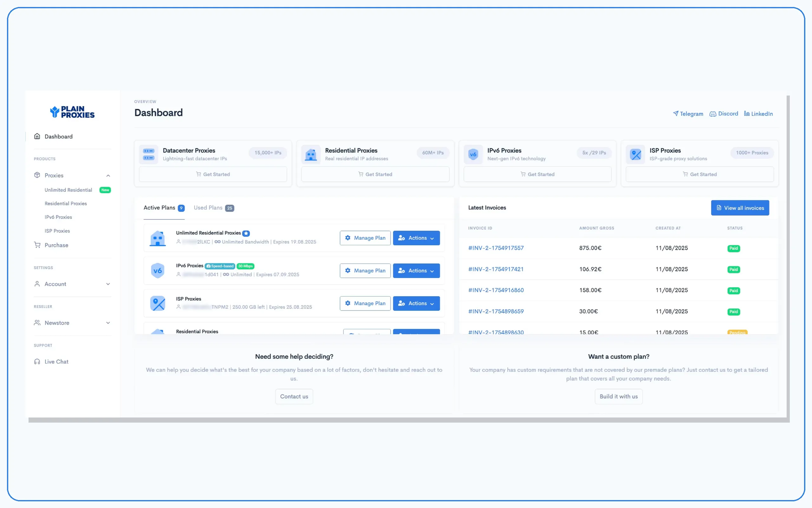
Task: Open invoice #INV-2-1754898659
Action: pyautogui.click(x=495, y=311)
